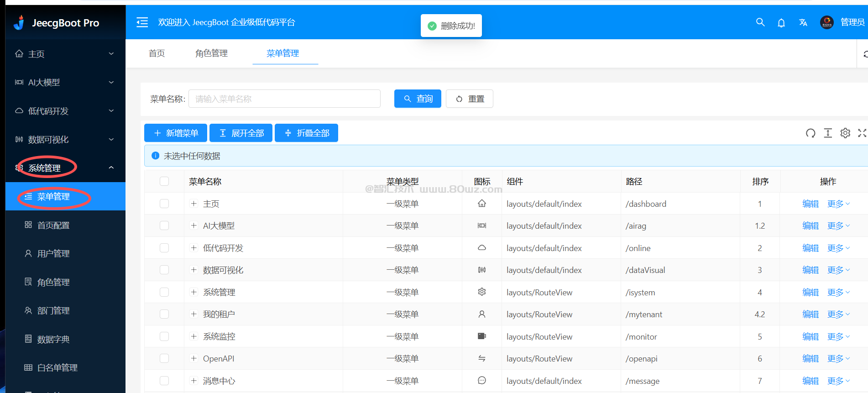Click the swap icon in OpenAPI row
This screenshot has width=868, height=393.
click(482, 358)
